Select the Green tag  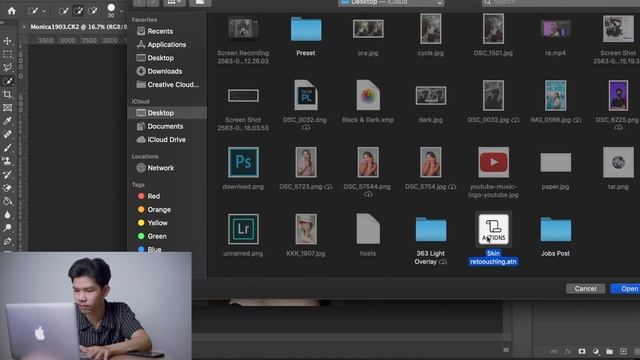pos(156,236)
